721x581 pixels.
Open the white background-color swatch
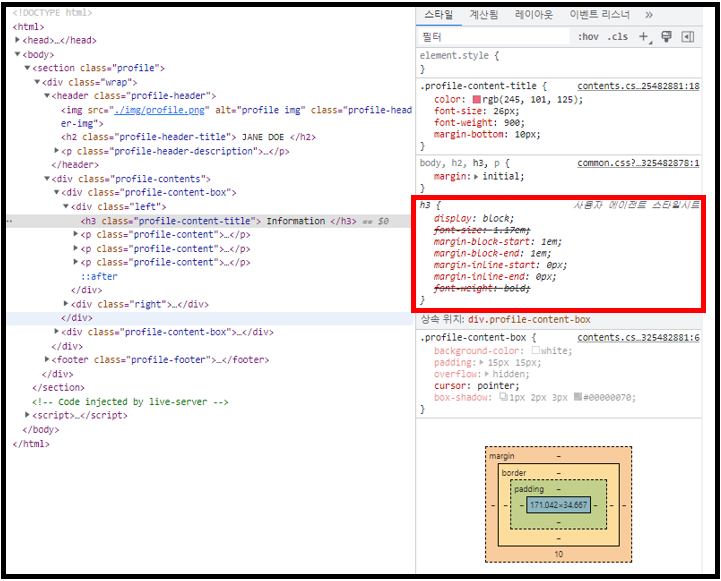point(536,350)
